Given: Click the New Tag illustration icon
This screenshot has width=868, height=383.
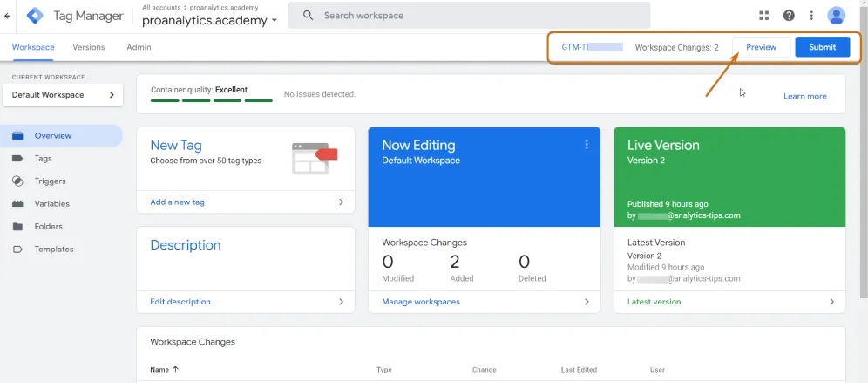Looking at the screenshot, I should 315,159.
